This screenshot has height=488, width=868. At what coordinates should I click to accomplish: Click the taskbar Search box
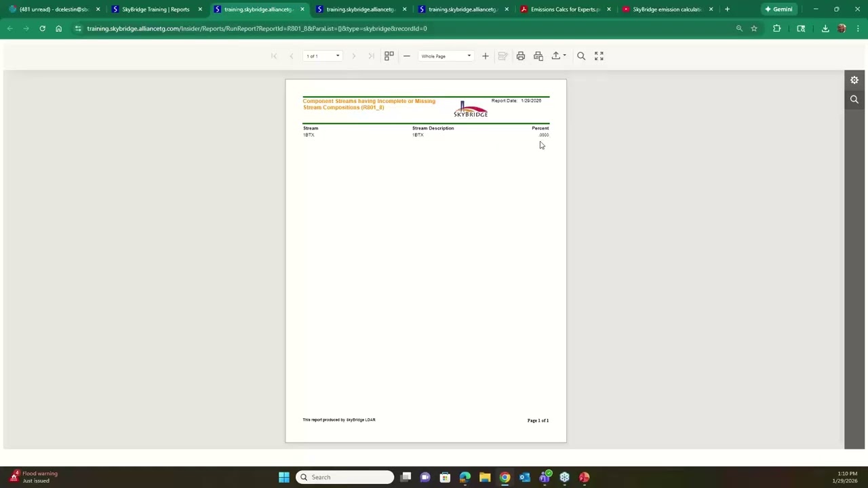(344, 477)
